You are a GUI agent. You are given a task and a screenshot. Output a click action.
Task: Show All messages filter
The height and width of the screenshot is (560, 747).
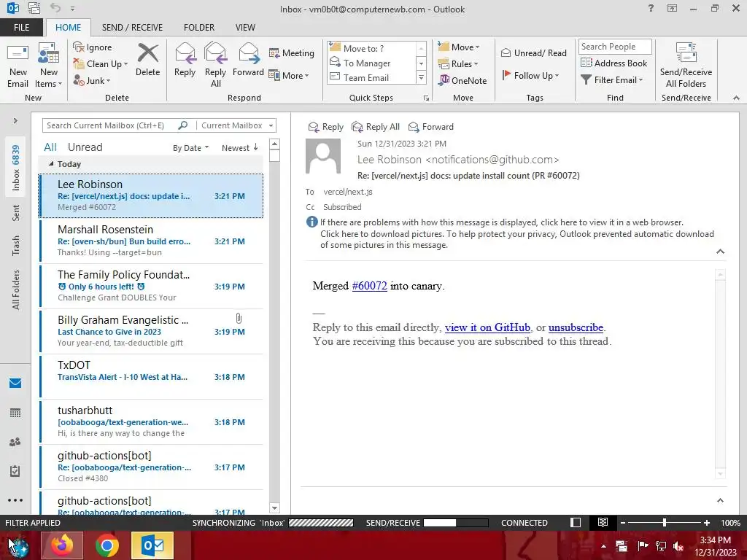click(x=50, y=147)
